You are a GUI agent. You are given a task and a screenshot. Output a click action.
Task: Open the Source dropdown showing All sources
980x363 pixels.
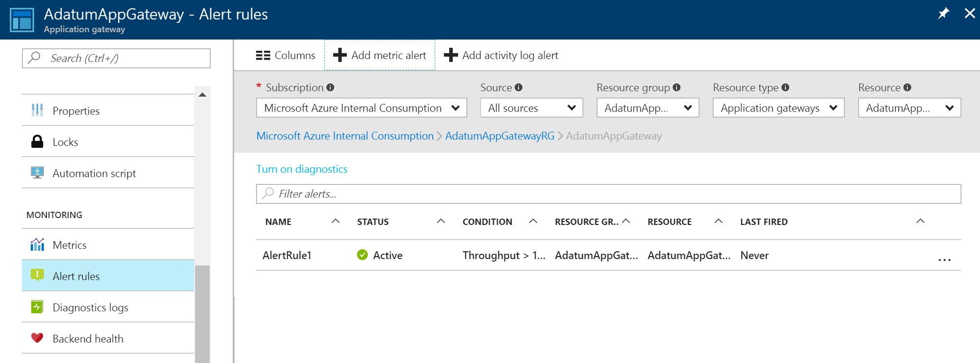(532, 108)
